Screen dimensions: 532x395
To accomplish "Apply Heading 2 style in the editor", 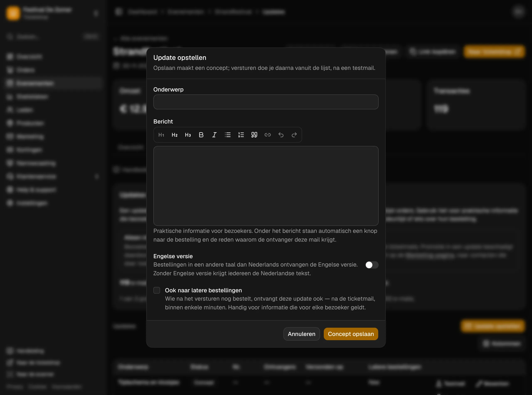I will tap(175, 135).
